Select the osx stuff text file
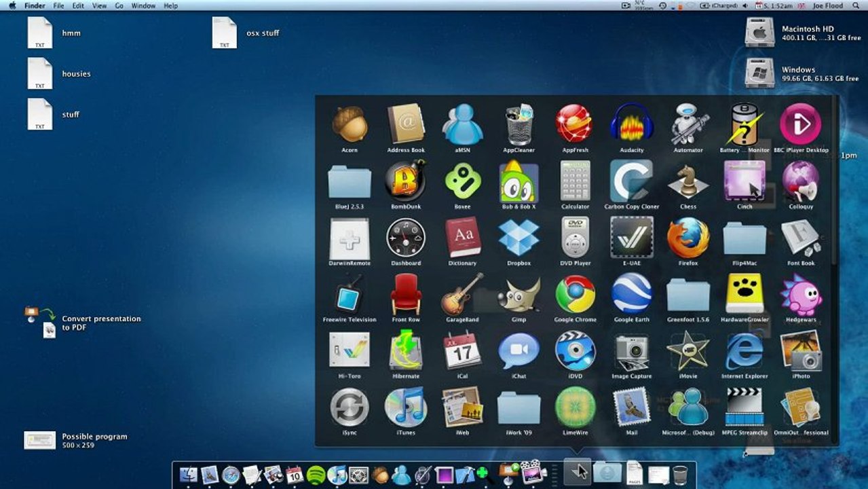The height and width of the screenshot is (489, 868). point(225,33)
